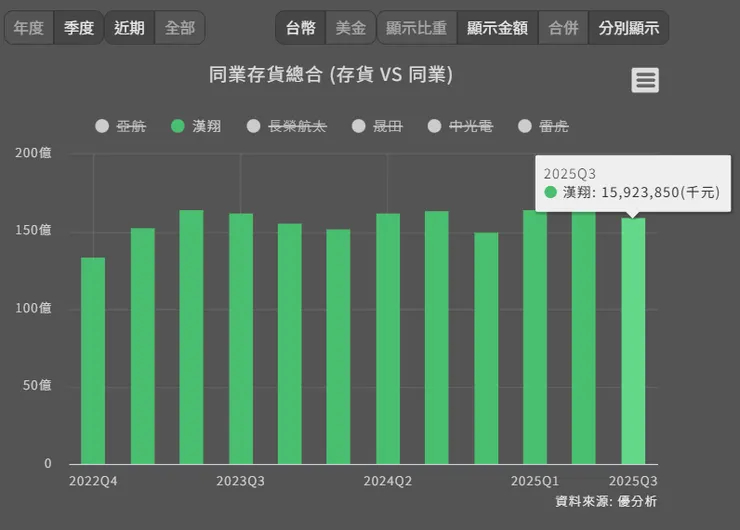Toggle 中光電 legend series
This screenshot has width=740, height=530.
(x=460, y=126)
